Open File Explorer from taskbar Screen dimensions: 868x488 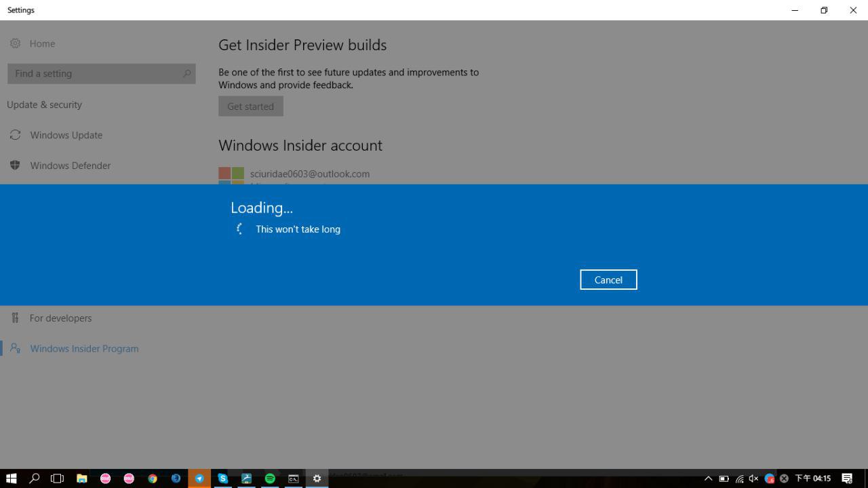tap(81, 478)
